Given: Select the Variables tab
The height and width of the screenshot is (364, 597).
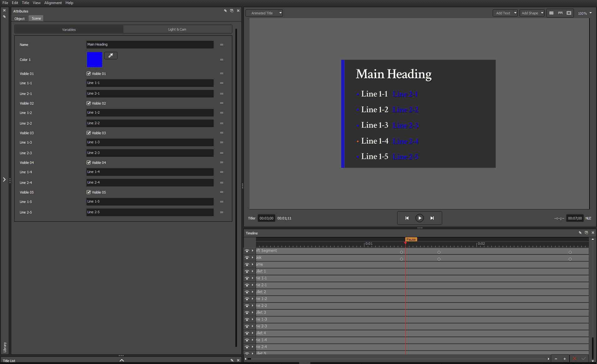Looking at the screenshot, I should [x=69, y=30].
